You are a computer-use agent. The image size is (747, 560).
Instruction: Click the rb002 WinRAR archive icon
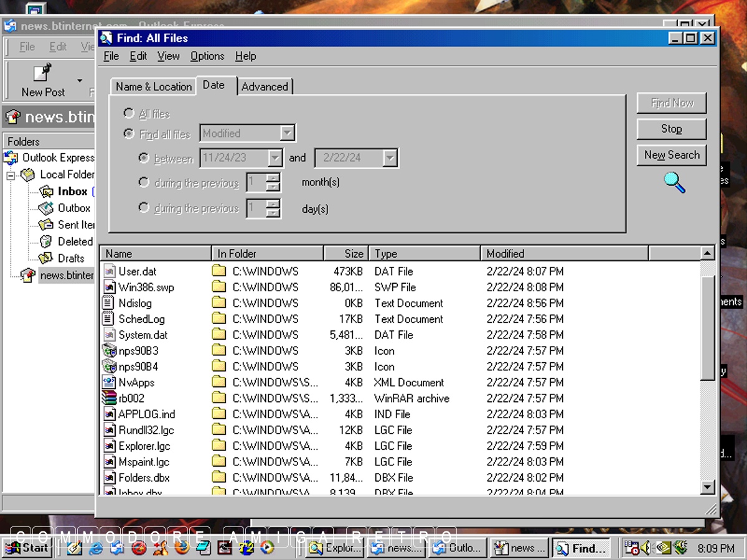pos(110,398)
